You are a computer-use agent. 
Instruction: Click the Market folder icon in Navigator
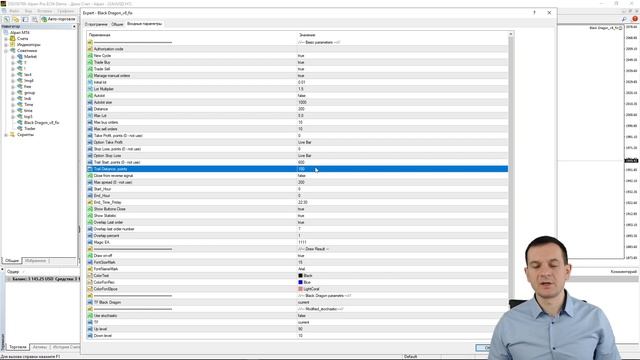[20, 56]
